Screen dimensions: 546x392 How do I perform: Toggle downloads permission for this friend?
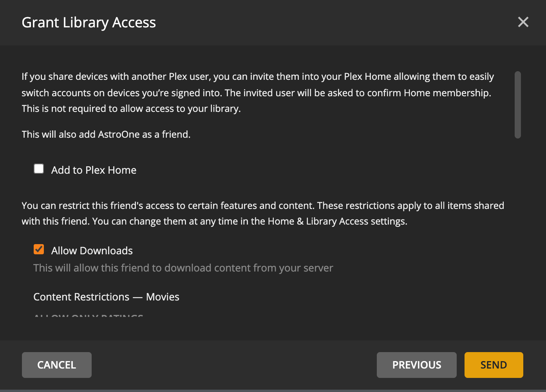coord(38,249)
